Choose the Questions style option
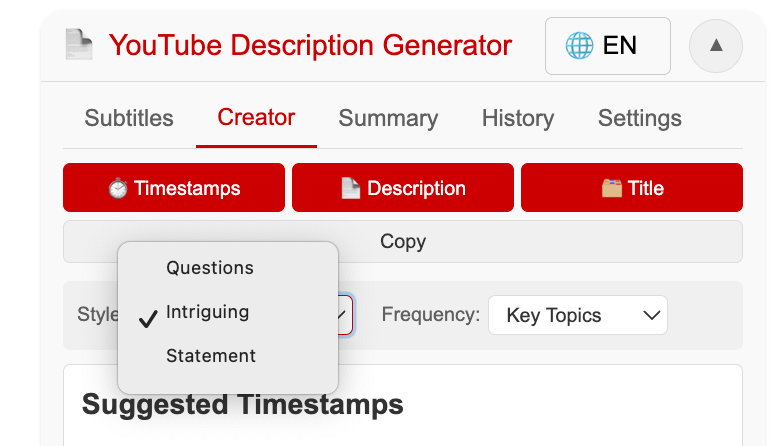The image size is (776, 446). 210,268
